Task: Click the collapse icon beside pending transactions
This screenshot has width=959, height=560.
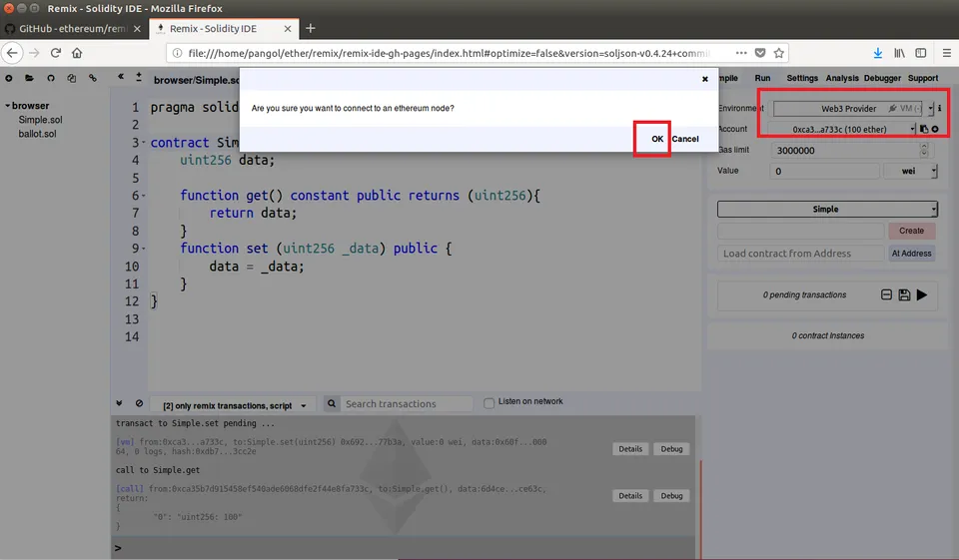Action: 886,294
